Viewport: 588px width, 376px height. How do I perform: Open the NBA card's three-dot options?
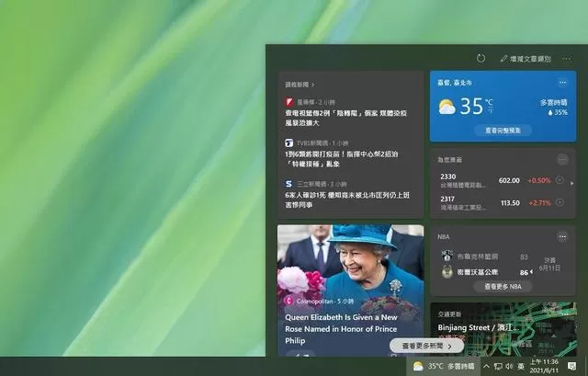[x=562, y=237]
